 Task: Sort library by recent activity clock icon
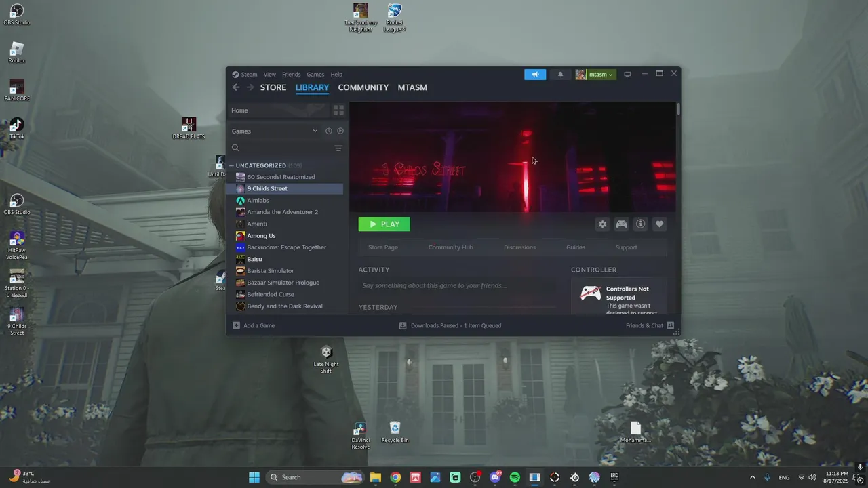click(x=328, y=131)
